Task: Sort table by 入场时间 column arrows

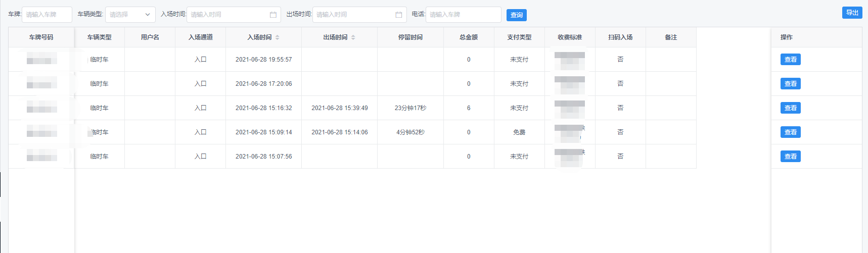Action: tap(277, 37)
